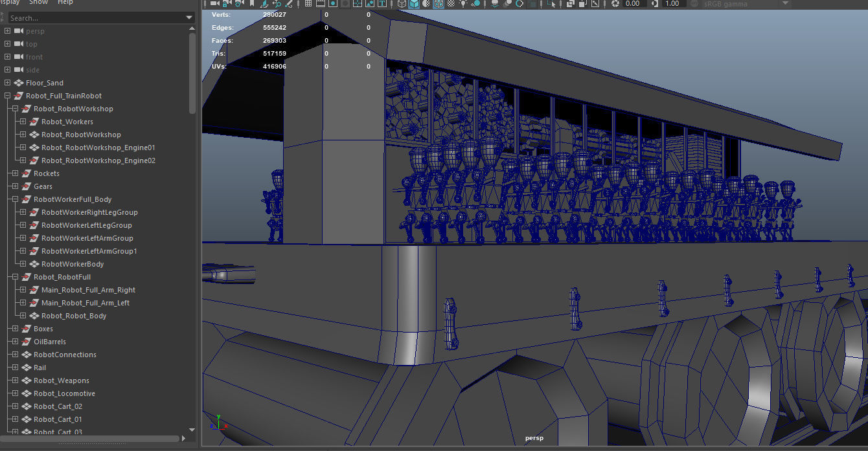Switch viewport to Wireframe shading
868x451 pixels.
pyautogui.click(x=402, y=4)
